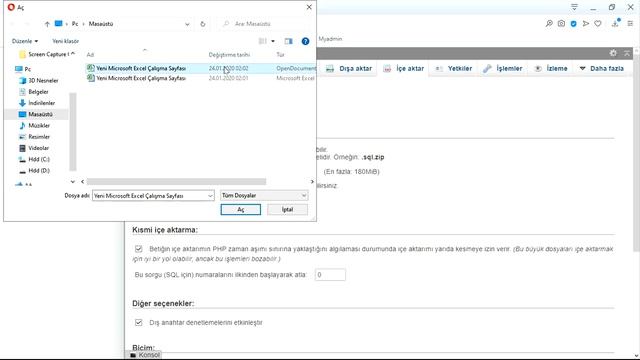This screenshot has width=640, height=360.
Task: Expand the view options dropdown arrow
Action: 273,41
